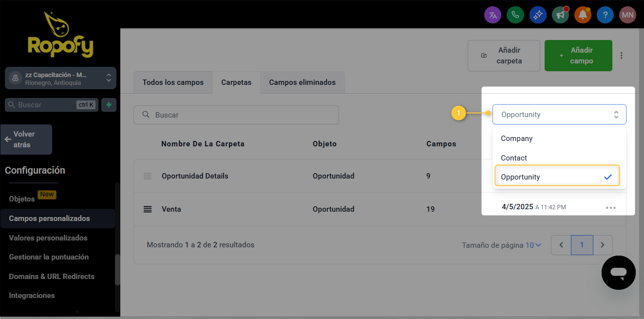644x319 pixels.
Task: Click the help question mark icon
Action: point(605,15)
